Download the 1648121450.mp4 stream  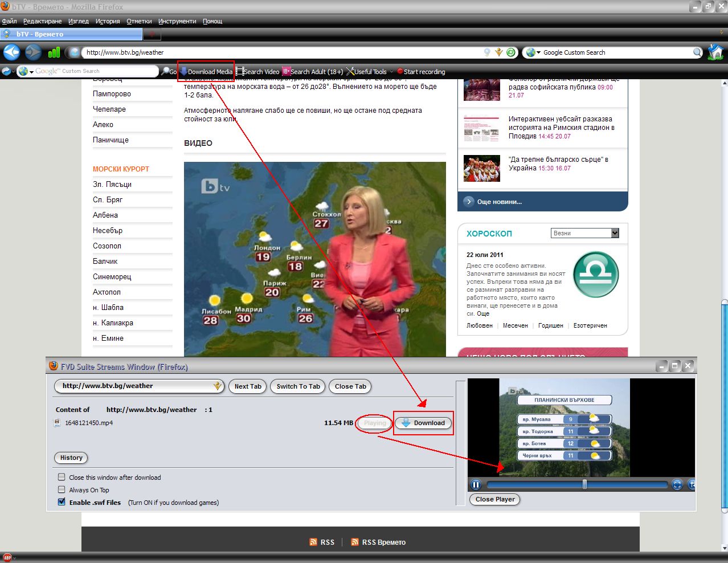[423, 423]
